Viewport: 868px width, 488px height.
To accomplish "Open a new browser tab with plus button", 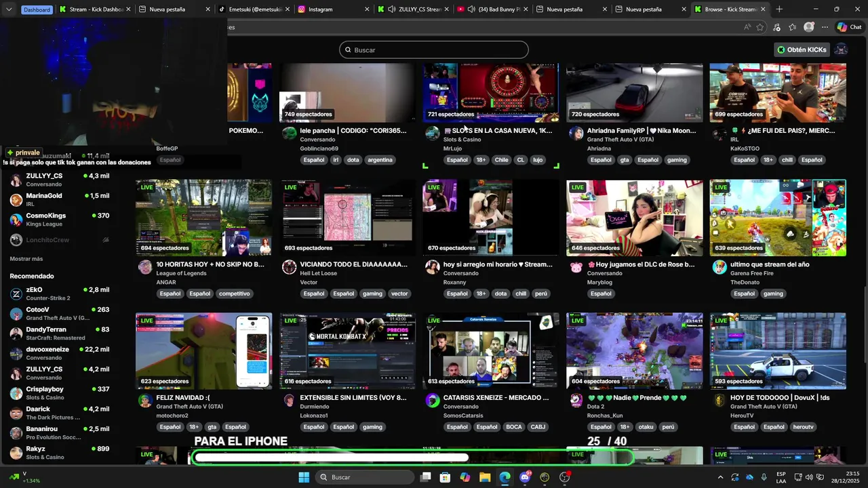I will click(779, 9).
